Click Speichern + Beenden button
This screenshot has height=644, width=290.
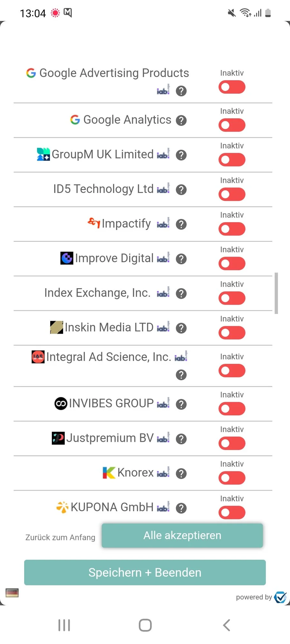click(145, 573)
